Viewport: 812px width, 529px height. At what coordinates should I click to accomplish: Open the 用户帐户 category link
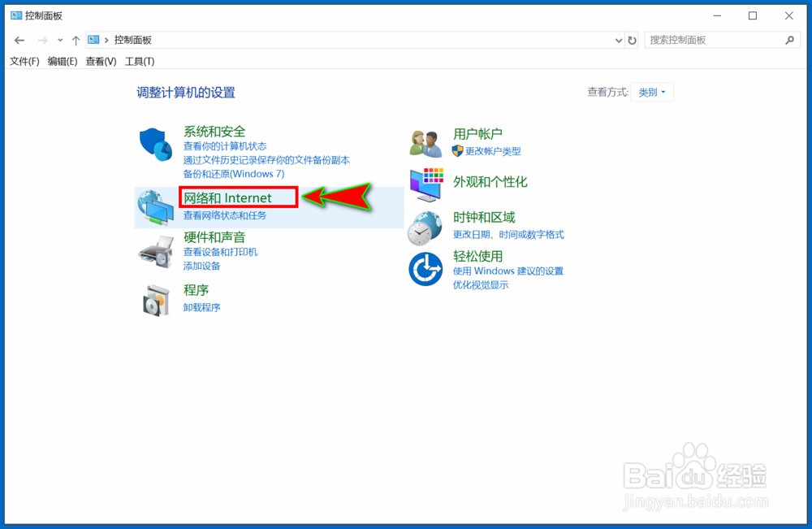coord(477,134)
